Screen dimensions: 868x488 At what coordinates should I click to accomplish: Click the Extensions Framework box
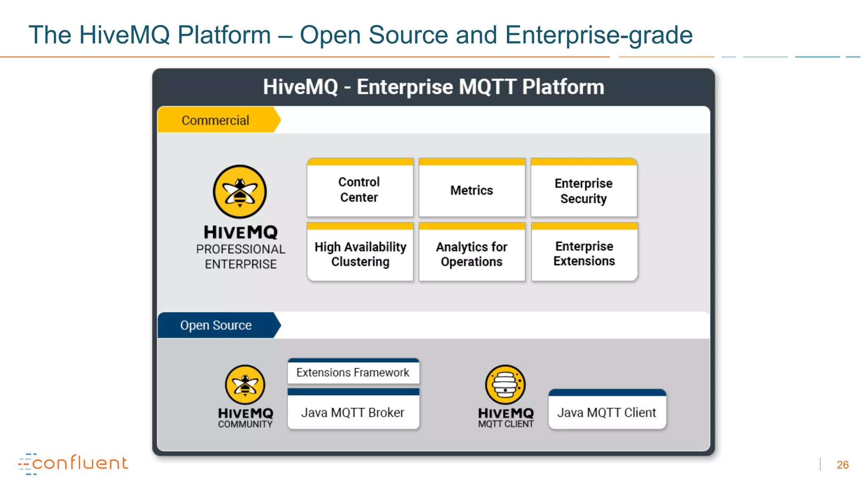[353, 372]
